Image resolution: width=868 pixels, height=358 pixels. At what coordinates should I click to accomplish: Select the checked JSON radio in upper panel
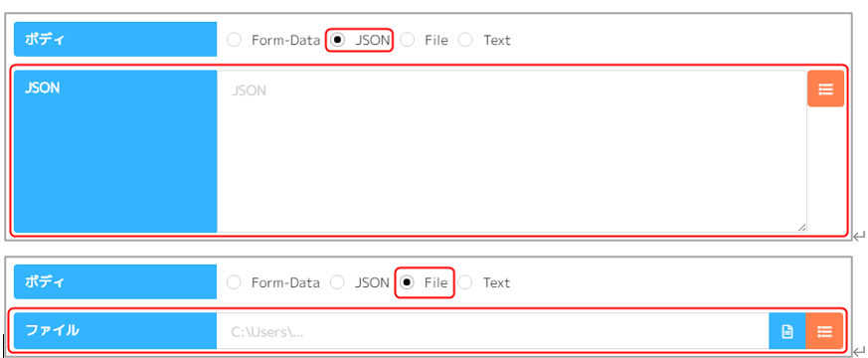pyautogui.click(x=337, y=40)
